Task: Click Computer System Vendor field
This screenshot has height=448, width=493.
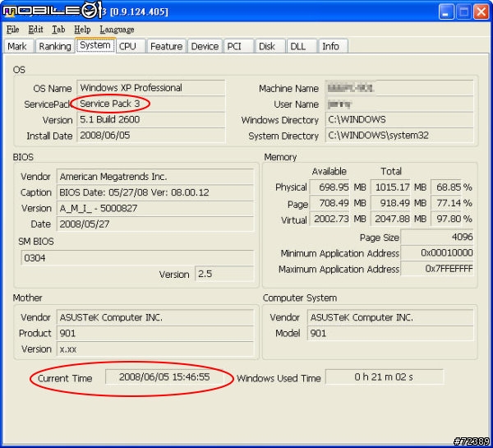Action: click(x=390, y=317)
